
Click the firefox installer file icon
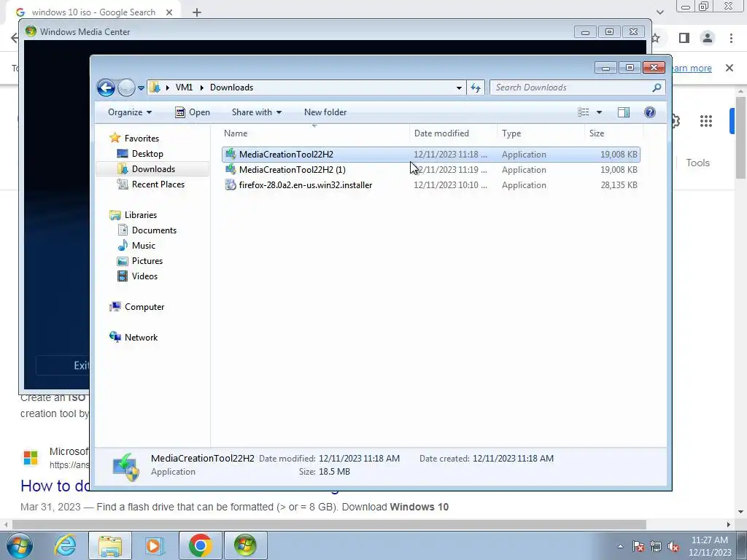pyautogui.click(x=231, y=184)
